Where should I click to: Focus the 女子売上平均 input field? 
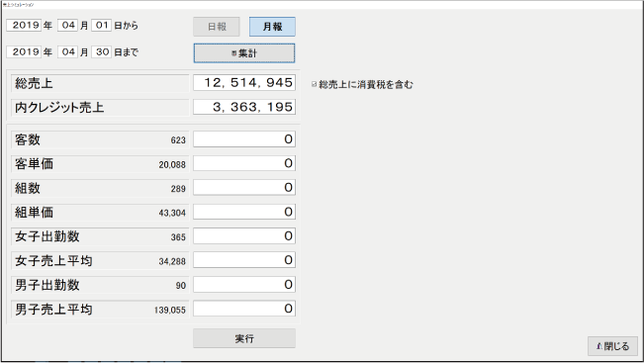tap(244, 260)
